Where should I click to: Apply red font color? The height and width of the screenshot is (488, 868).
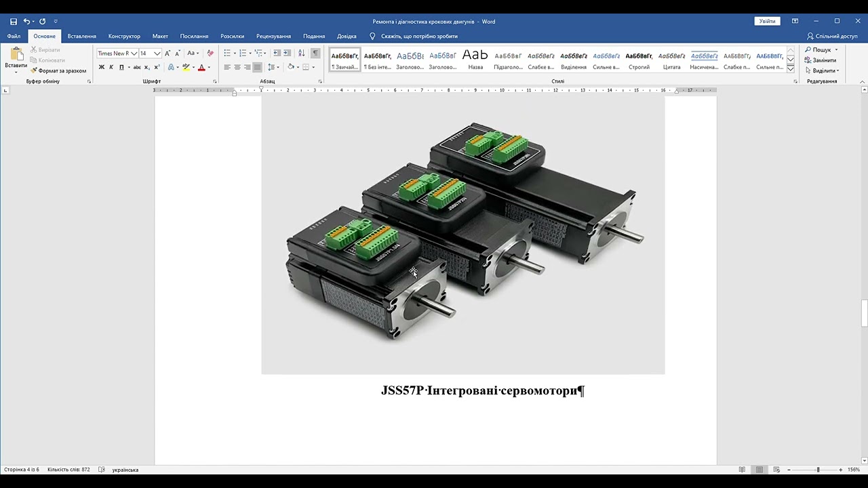(x=201, y=67)
